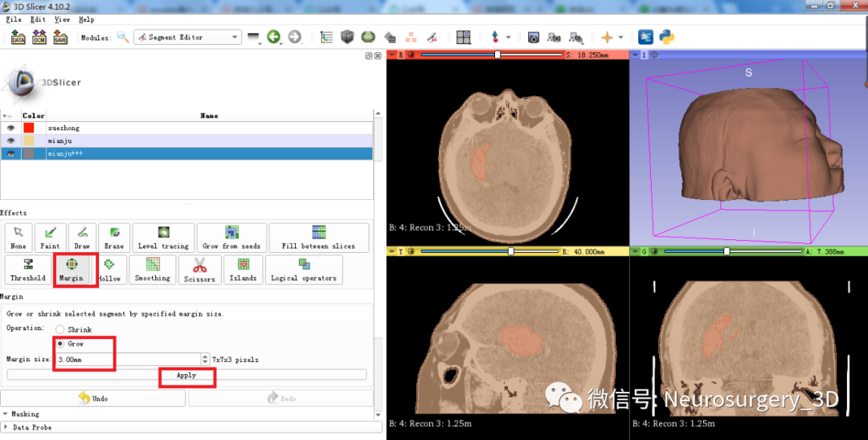
Task: Open the Edit menu
Action: [38, 19]
